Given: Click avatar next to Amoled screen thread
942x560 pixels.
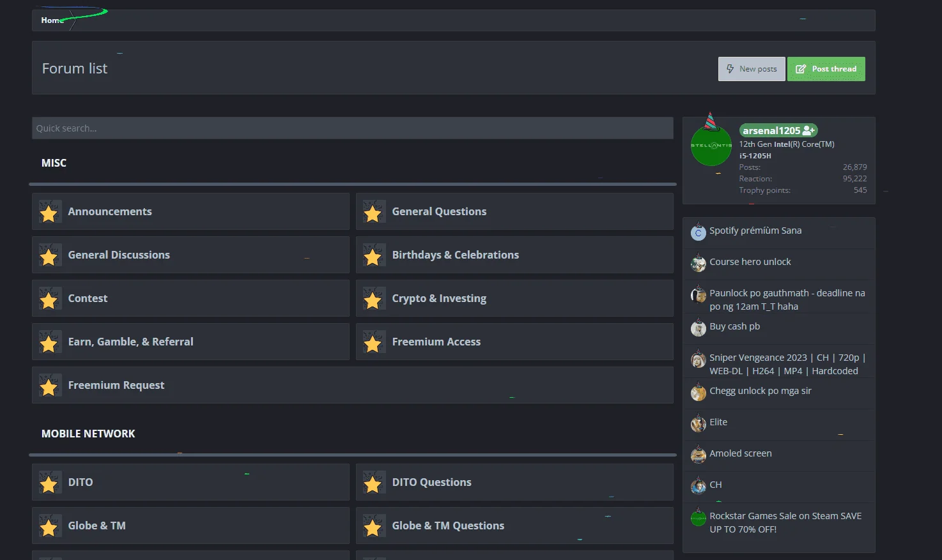Looking at the screenshot, I should point(699,455).
